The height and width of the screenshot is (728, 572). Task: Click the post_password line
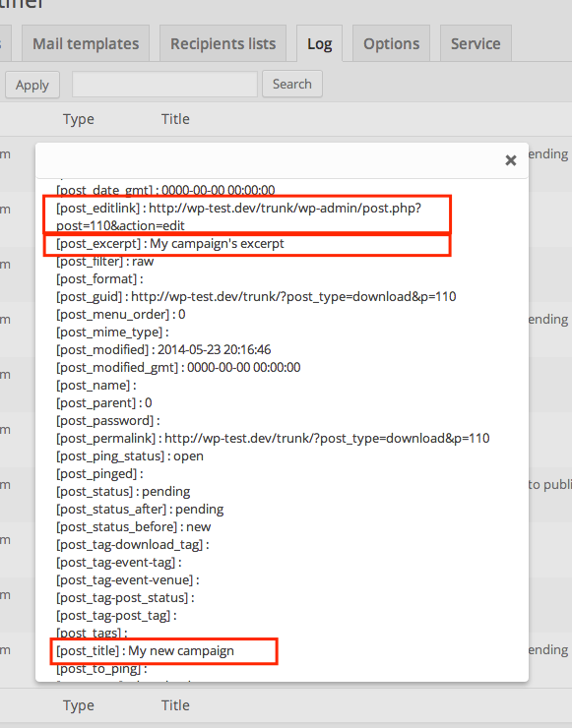[108, 421]
